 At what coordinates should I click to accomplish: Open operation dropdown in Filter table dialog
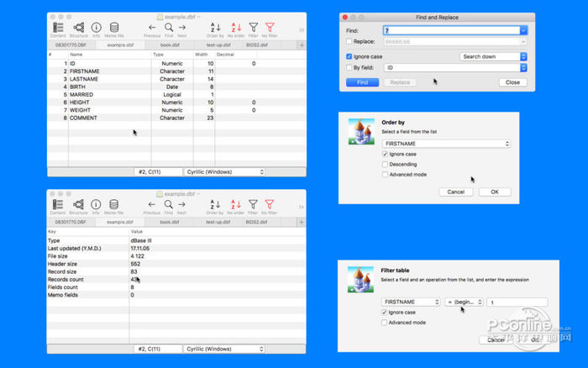pyautogui.click(x=464, y=302)
